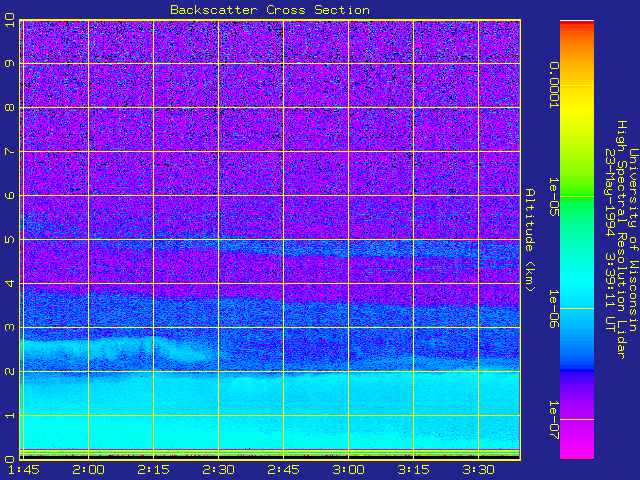Click the 2:45 time axis label

click(x=283, y=470)
